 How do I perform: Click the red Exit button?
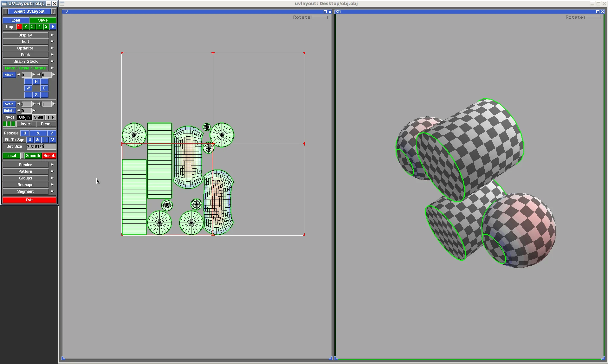coord(29,200)
